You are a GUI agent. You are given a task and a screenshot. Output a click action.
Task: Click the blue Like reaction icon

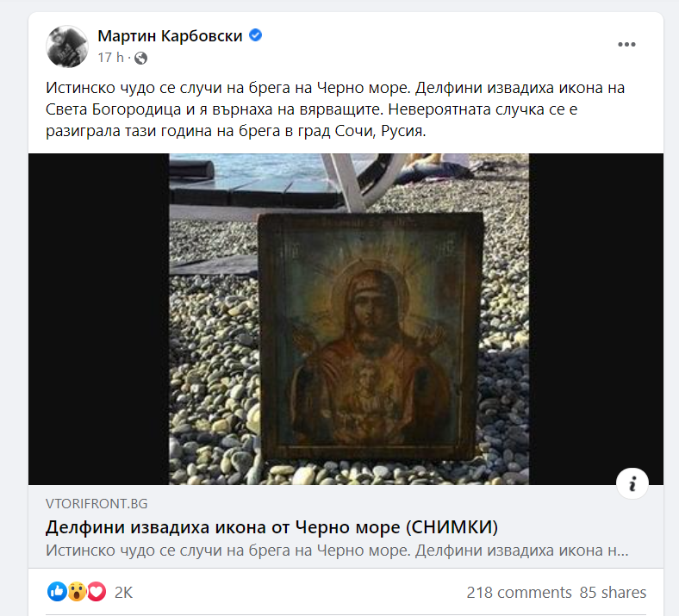click(57, 591)
